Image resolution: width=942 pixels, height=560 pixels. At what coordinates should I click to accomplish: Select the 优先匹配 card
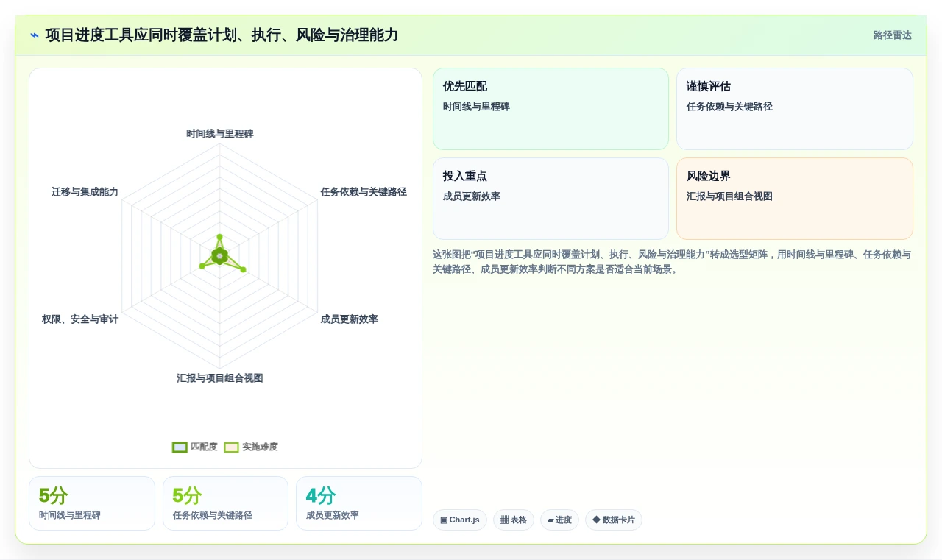[550, 109]
